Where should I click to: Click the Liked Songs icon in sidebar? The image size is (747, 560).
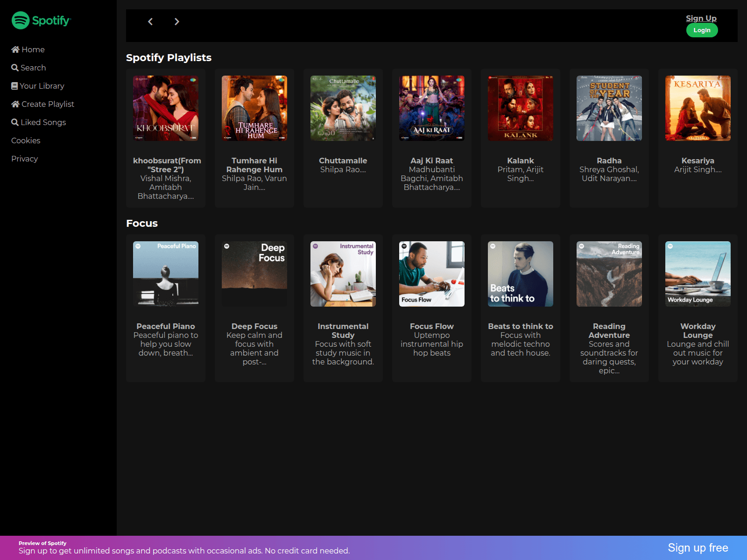tap(15, 122)
